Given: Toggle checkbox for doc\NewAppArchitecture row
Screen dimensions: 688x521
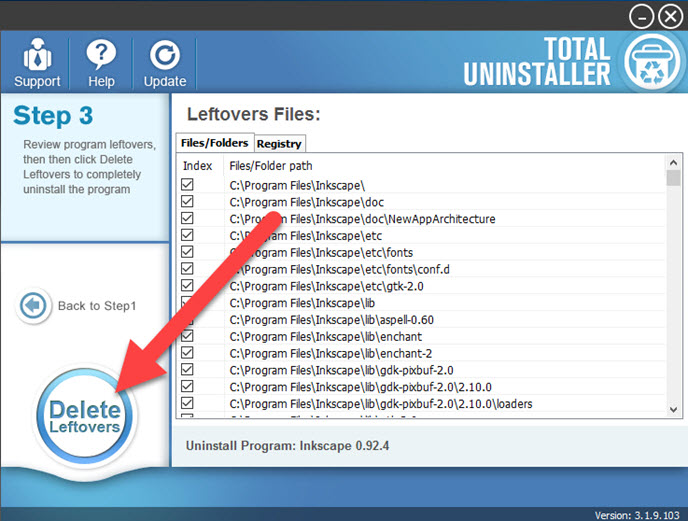Looking at the screenshot, I should [x=187, y=218].
